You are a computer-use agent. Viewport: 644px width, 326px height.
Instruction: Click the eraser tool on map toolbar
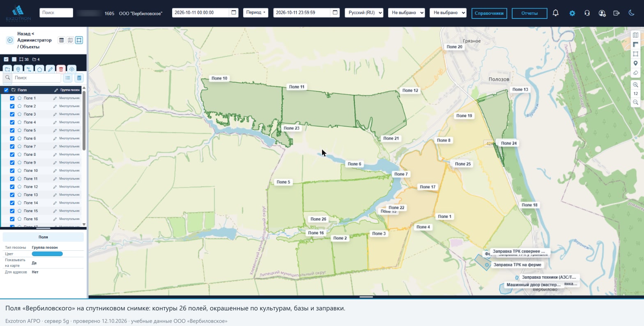point(635,73)
